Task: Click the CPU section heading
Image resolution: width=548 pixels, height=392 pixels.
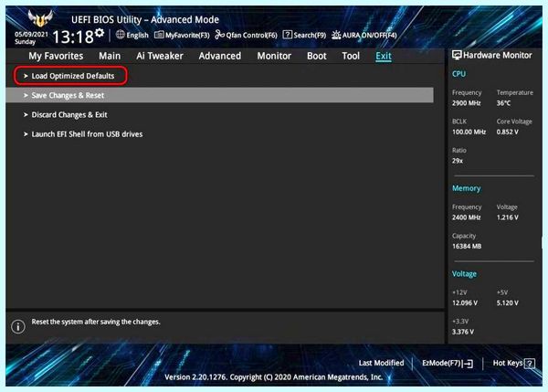Action: click(458, 74)
